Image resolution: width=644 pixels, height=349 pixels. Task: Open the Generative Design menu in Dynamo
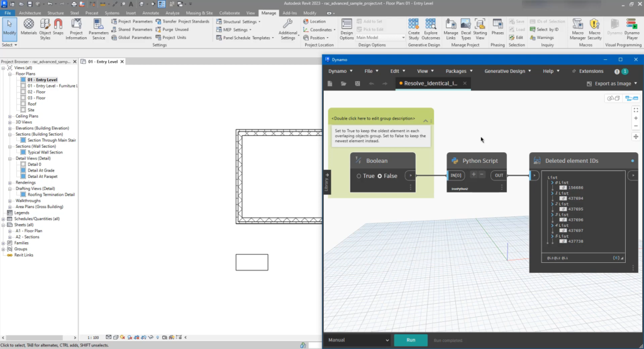click(x=508, y=71)
